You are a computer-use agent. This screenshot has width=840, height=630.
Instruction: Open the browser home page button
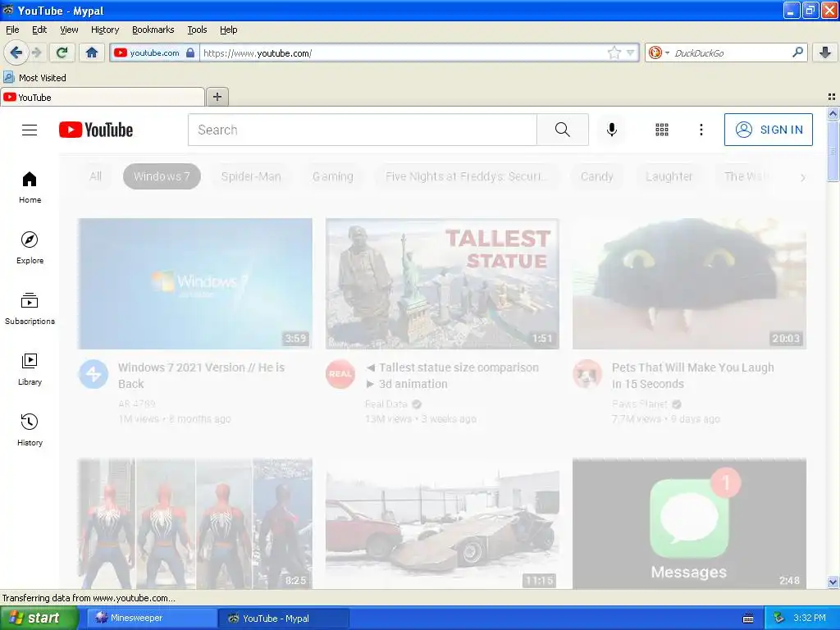click(x=92, y=52)
